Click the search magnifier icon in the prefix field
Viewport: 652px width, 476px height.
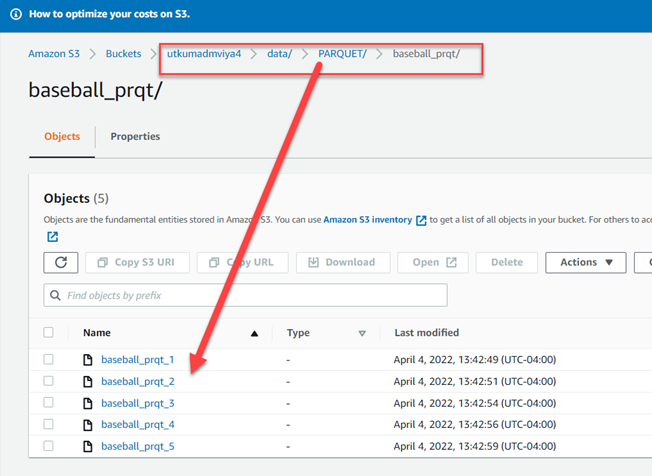click(55, 295)
